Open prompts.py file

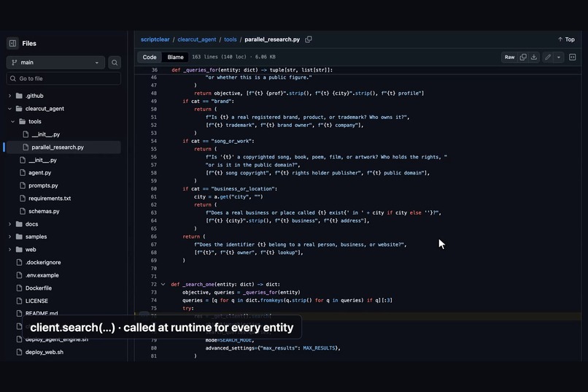click(43, 185)
